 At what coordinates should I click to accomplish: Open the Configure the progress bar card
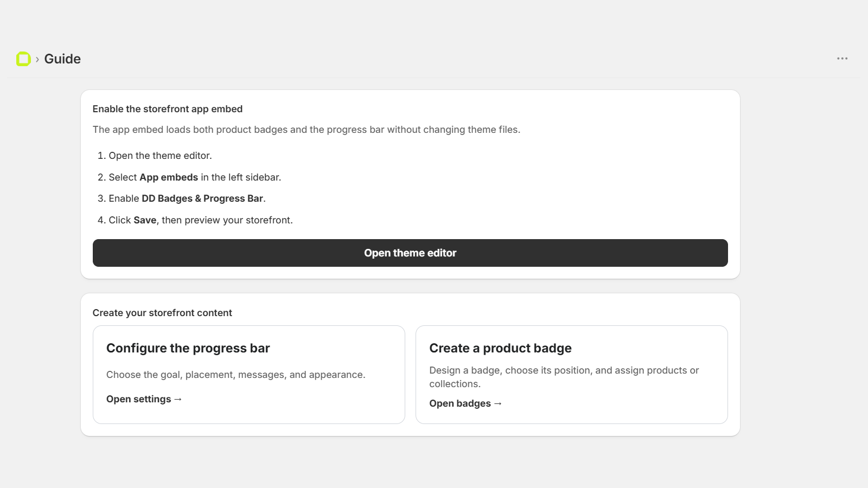click(249, 375)
